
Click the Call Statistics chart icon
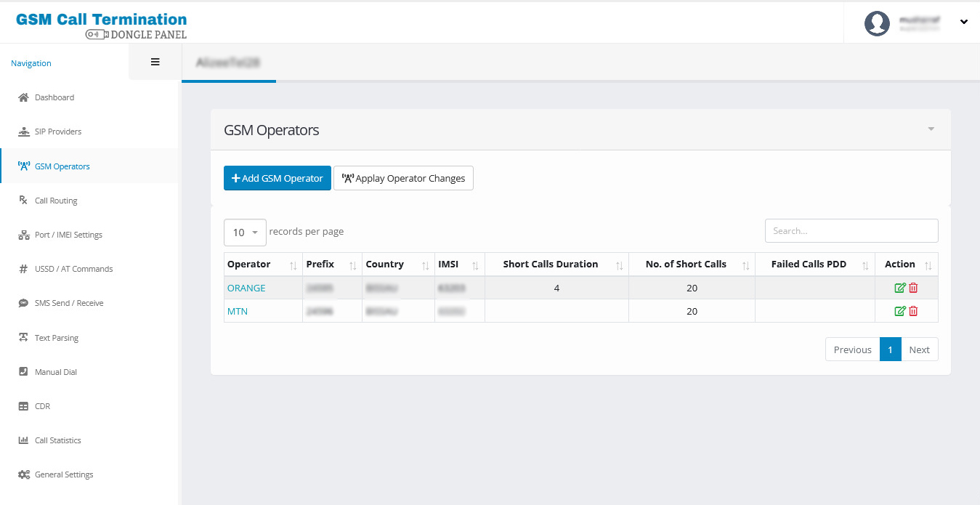(x=23, y=440)
